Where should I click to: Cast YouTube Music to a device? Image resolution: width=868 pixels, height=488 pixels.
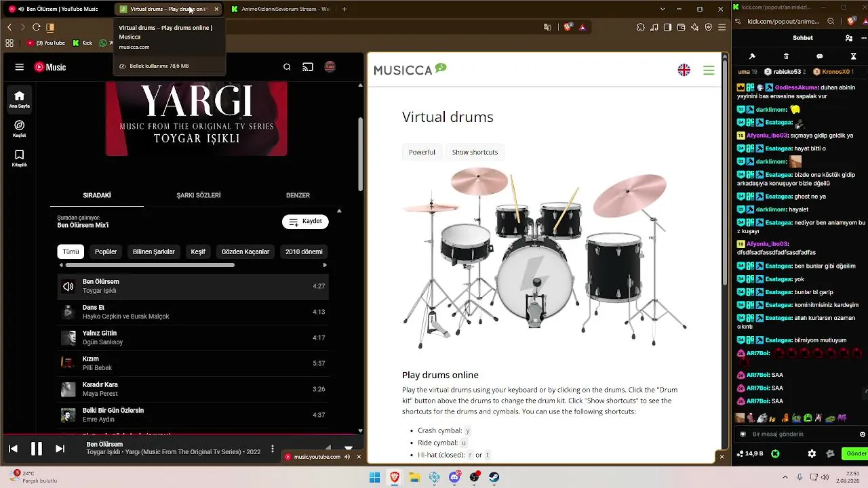click(308, 67)
